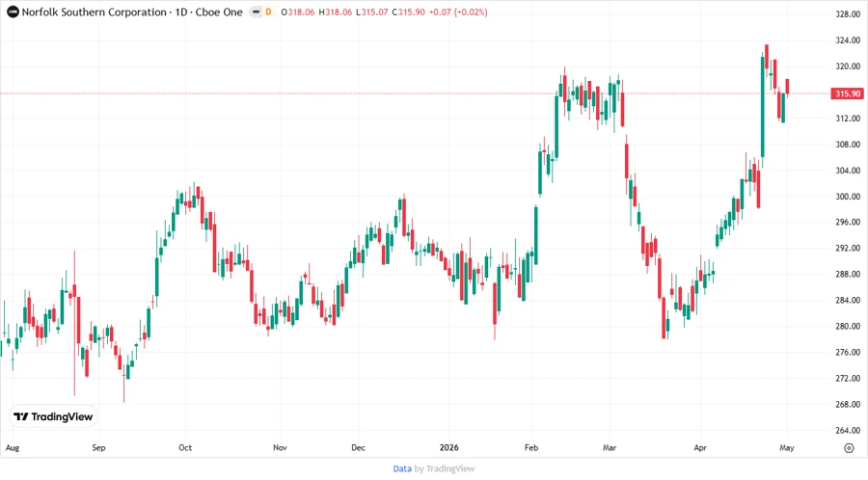Click the 308.00 price axis label
Viewport: 868px width, 480px height.
point(848,145)
